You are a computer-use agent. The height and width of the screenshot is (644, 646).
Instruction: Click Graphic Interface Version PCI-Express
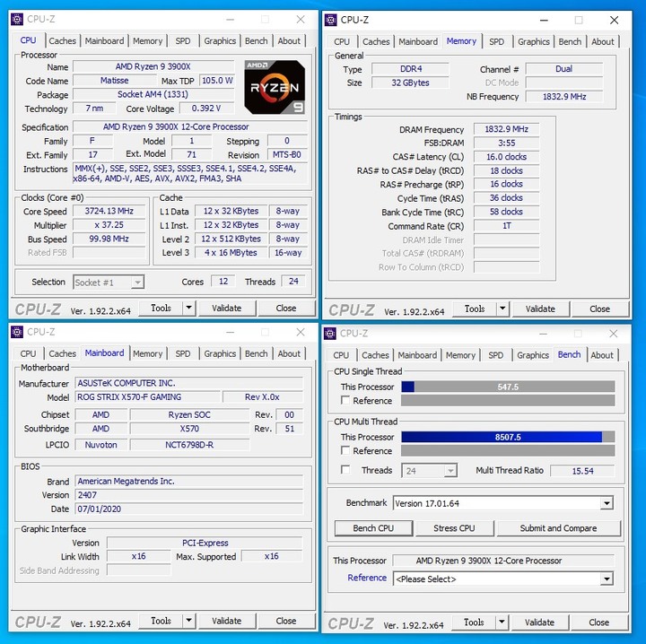tap(205, 543)
